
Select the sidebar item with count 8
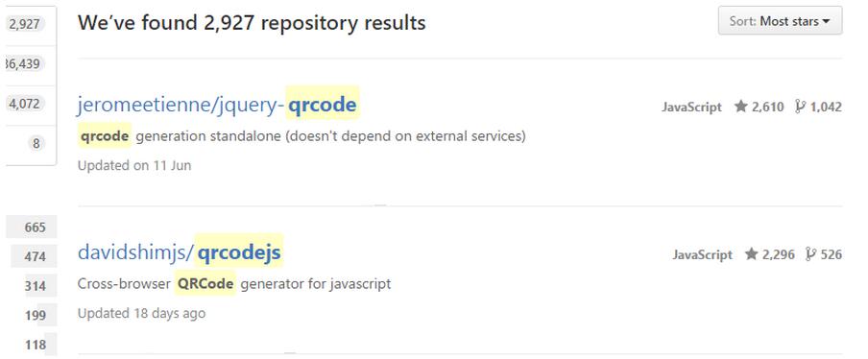tap(36, 144)
